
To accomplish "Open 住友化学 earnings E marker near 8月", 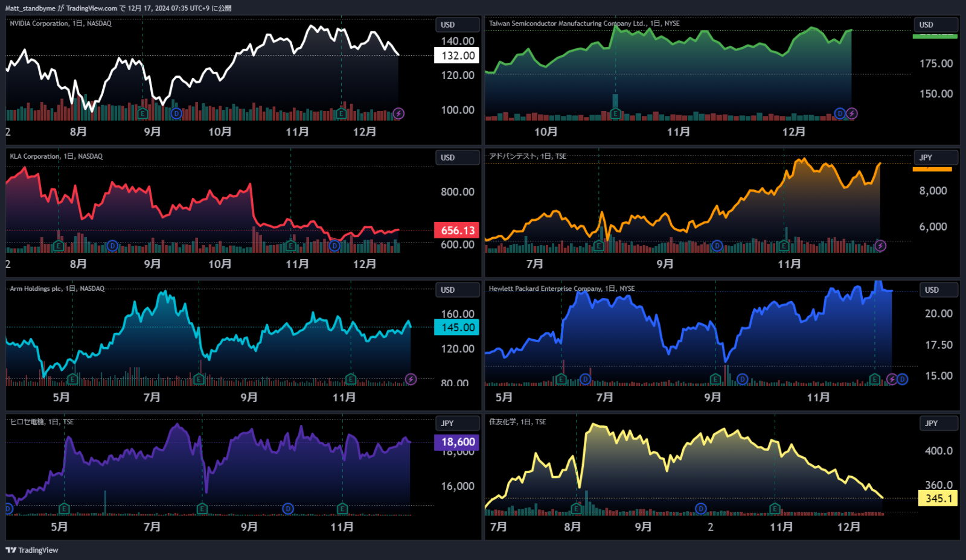I will [576, 509].
